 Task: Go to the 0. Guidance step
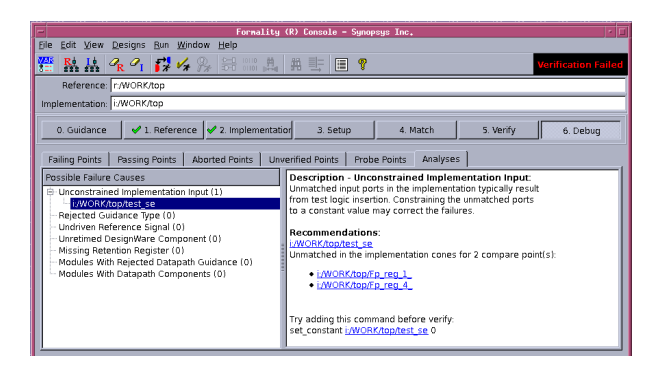[82, 130]
